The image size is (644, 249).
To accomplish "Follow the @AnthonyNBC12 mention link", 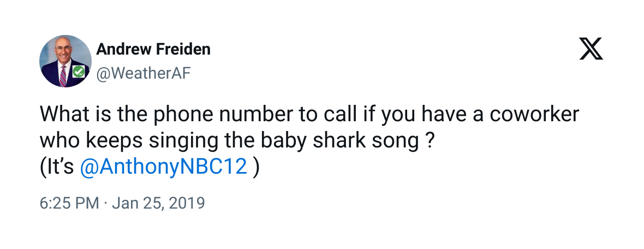I will click(164, 167).
